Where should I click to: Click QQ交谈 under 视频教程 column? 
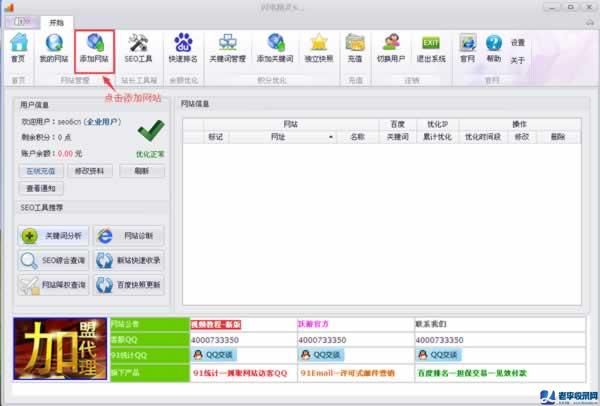214,355
